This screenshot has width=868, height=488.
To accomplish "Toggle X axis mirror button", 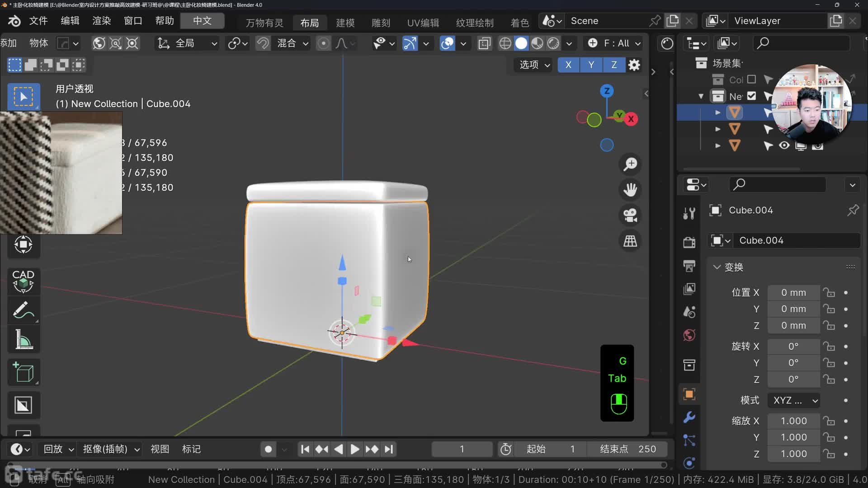I will tap(568, 65).
